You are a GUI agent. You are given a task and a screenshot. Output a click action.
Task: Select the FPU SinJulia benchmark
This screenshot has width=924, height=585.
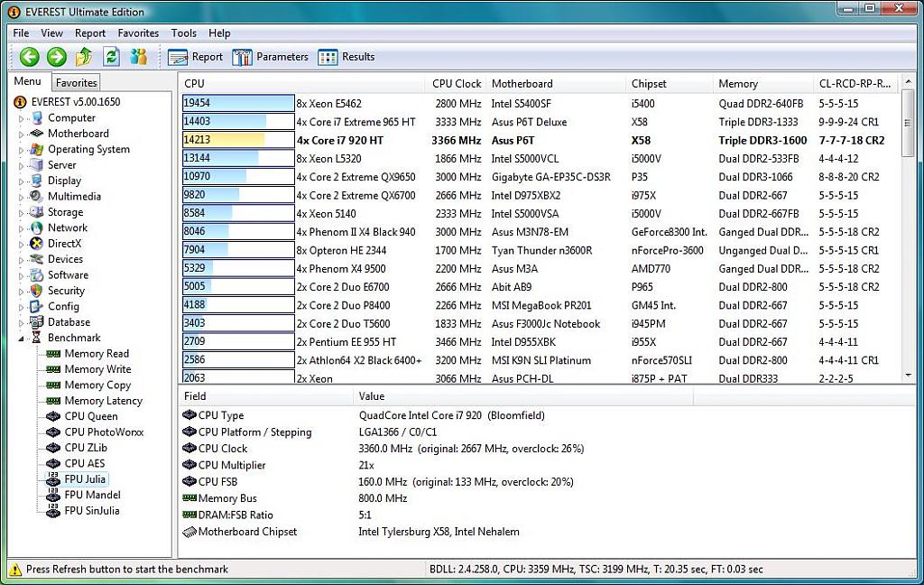coord(92,511)
